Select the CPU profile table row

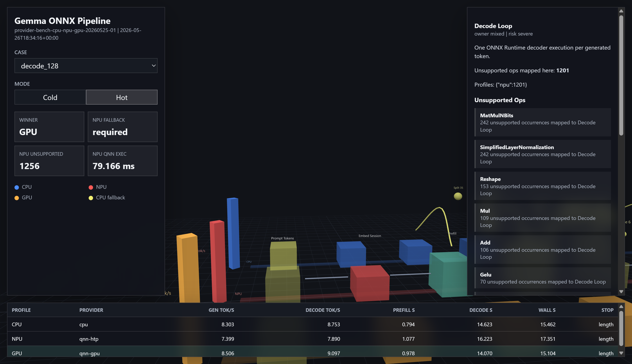pyautogui.click(x=312, y=324)
